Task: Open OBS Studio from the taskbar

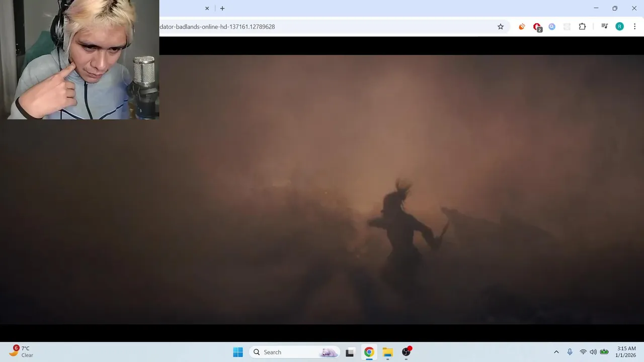Action: pyautogui.click(x=406, y=352)
